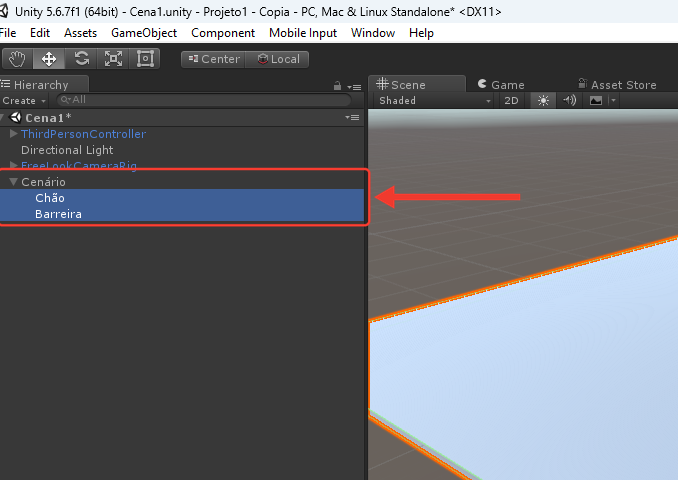Open the Component menu

coord(223,33)
